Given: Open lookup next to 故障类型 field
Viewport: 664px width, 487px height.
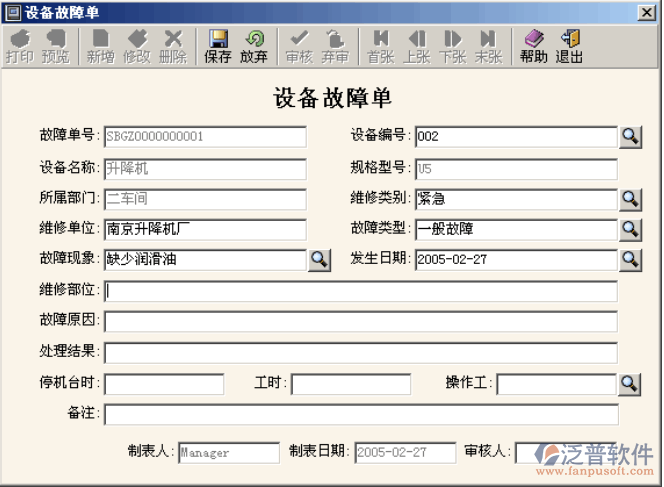Looking at the screenshot, I should tap(630, 229).
